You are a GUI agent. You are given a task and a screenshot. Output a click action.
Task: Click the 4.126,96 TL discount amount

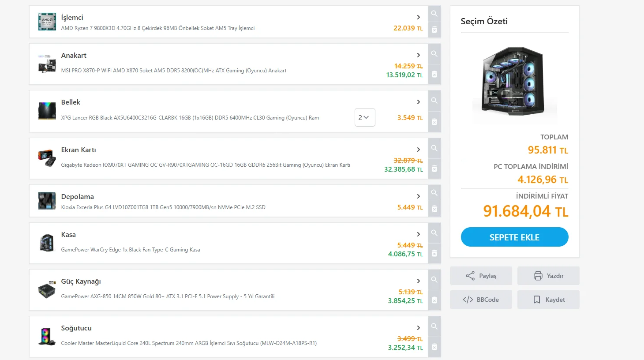coord(543,180)
